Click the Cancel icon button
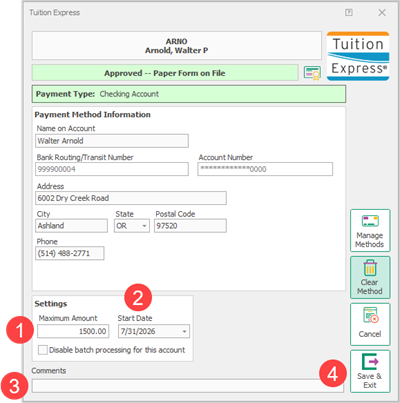The height and width of the screenshot is (403, 400). pos(370,324)
